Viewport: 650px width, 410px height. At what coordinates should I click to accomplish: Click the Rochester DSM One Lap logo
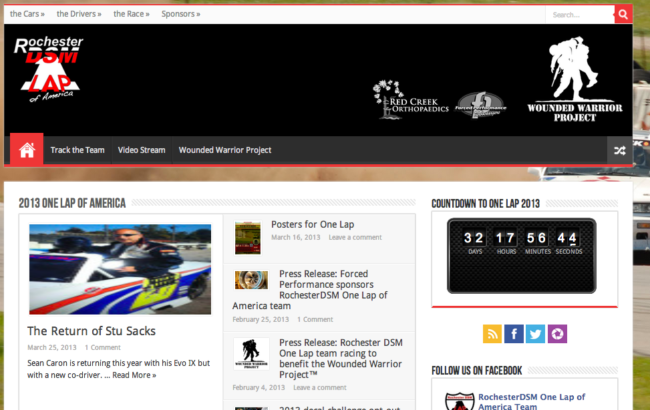[50, 69]
